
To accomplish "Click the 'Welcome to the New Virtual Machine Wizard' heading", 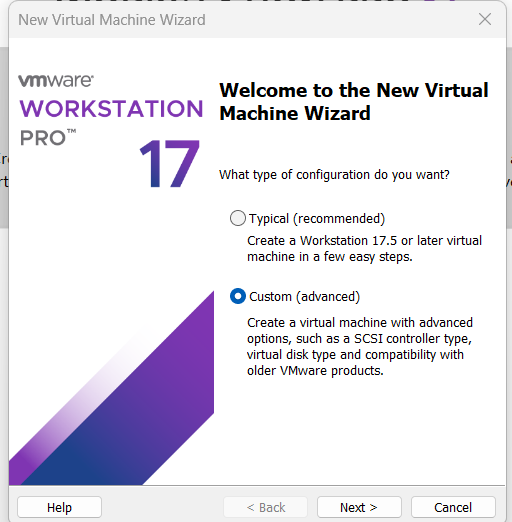I will (354, 102).
